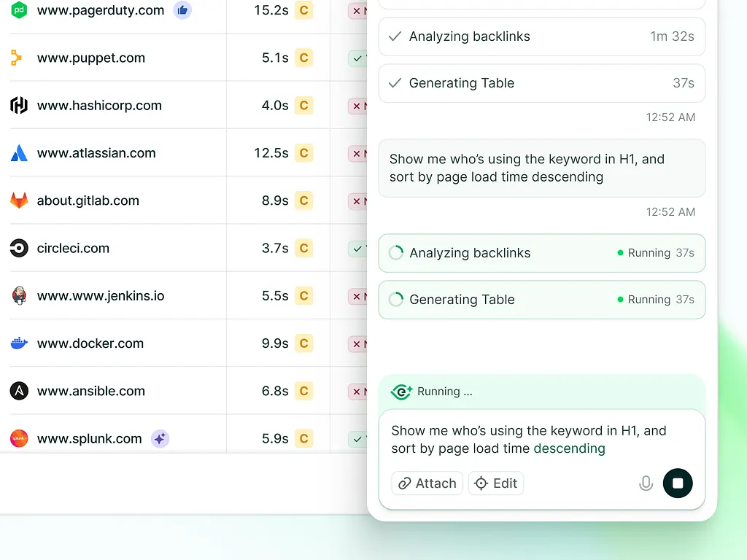Click the CircleCI logo icon
The height and width of the screenshot is (560, 747).
[x=19, y=248]
